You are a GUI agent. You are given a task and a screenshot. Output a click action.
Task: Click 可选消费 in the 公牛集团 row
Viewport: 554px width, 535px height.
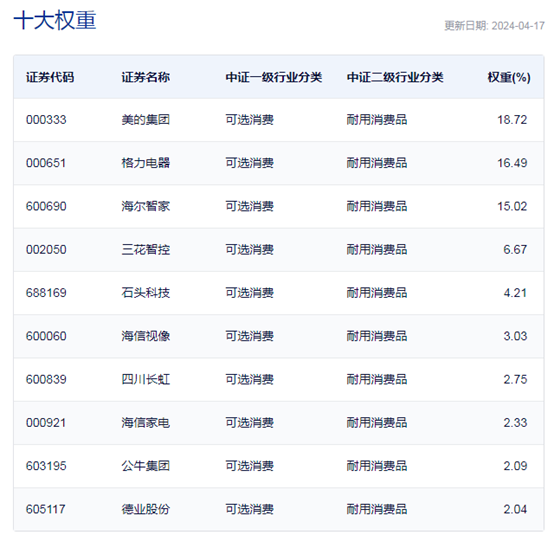point(249,466)
